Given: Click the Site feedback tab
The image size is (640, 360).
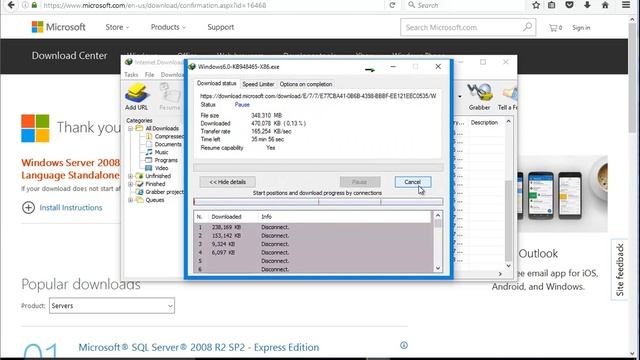Looking at the screenshot, I should click(x=620, y=270).
